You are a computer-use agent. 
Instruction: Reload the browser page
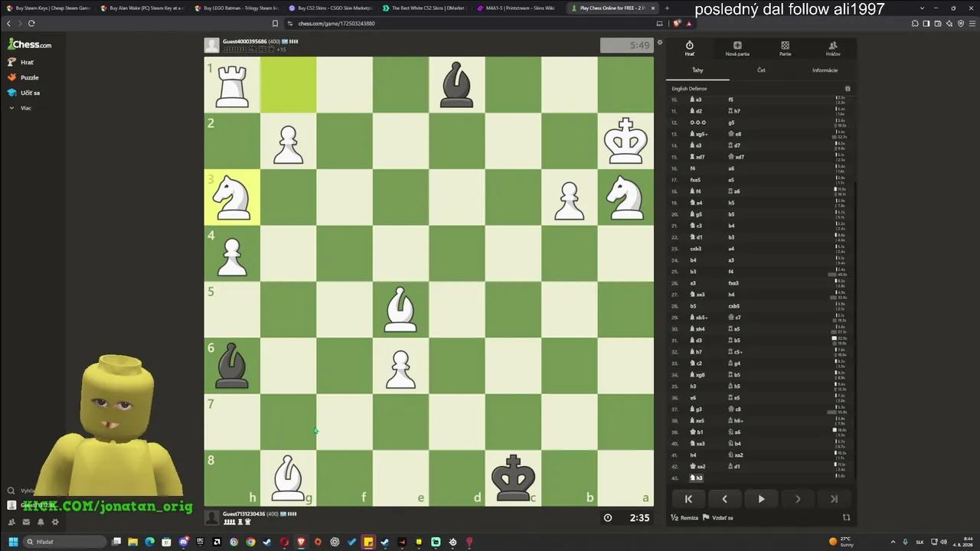(x=31, y=23)
